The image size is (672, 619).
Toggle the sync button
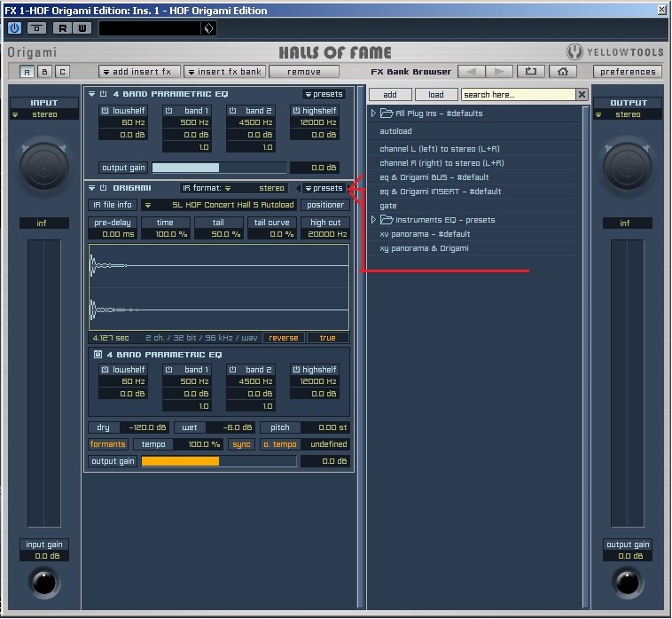[x=241, y=444]
